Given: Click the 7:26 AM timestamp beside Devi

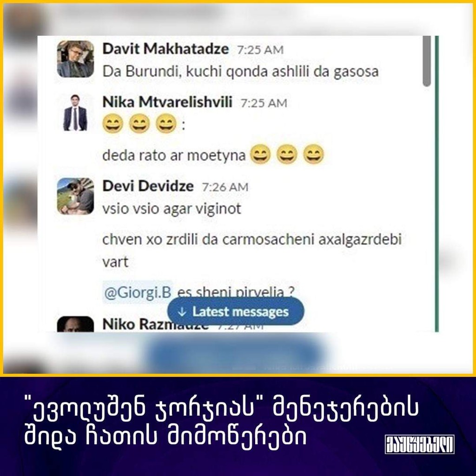Looking at the screenshot, I should click(x=225, y=187).
